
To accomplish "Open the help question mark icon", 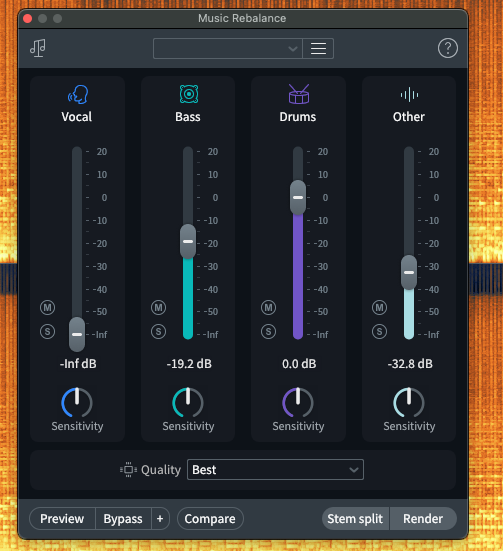I will pyautogui.click(x=447, y=48).
